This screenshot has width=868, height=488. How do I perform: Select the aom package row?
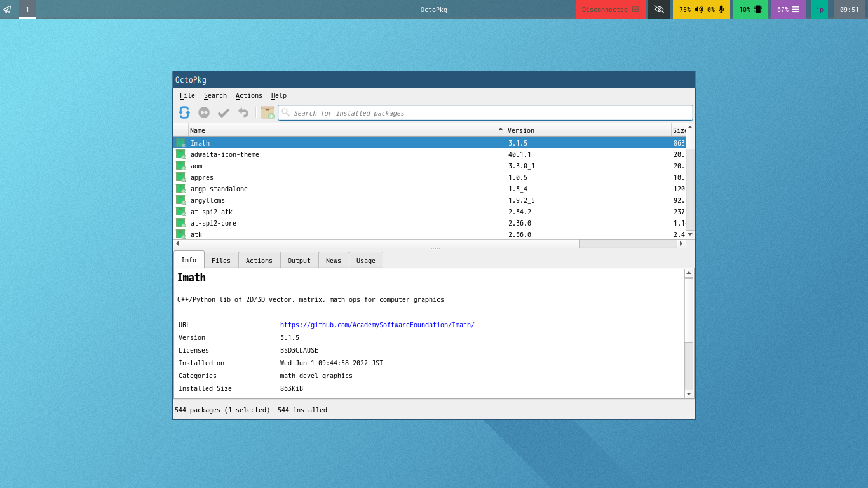430,166
